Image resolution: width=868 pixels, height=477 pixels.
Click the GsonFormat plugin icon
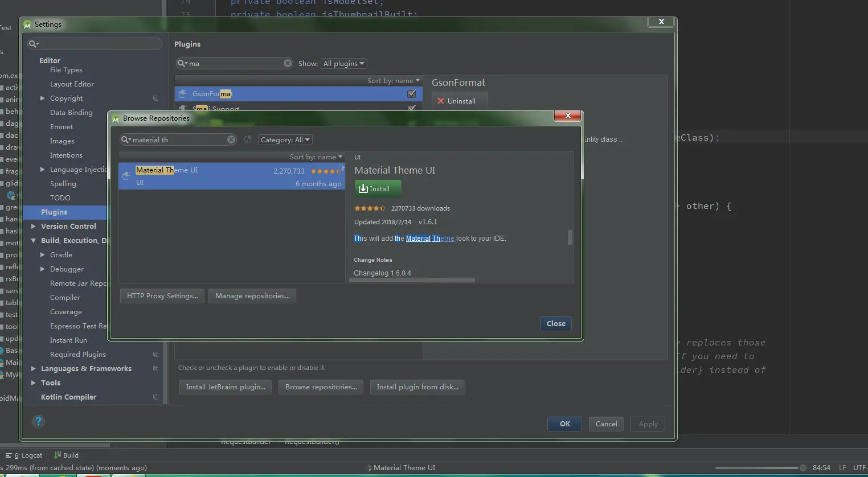coord(183,94)
